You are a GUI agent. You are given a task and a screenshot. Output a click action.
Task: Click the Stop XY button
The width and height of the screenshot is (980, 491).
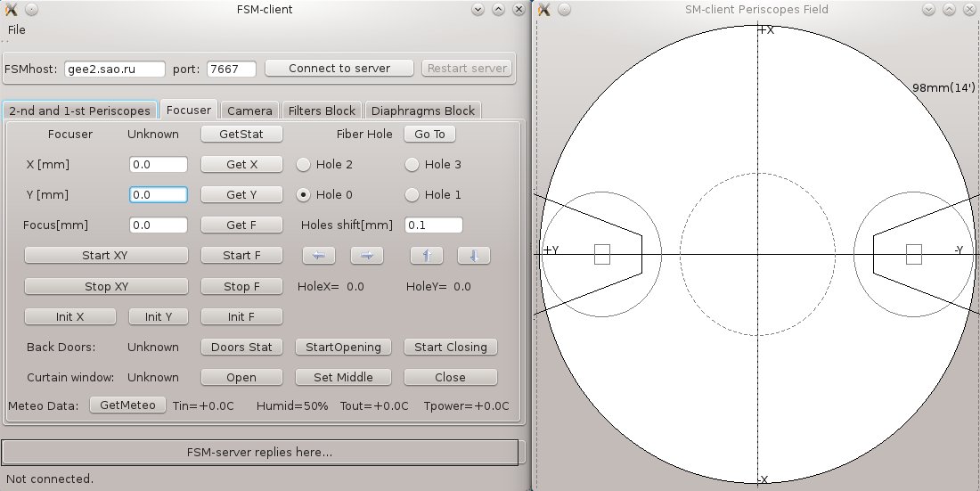coord(106,286)
